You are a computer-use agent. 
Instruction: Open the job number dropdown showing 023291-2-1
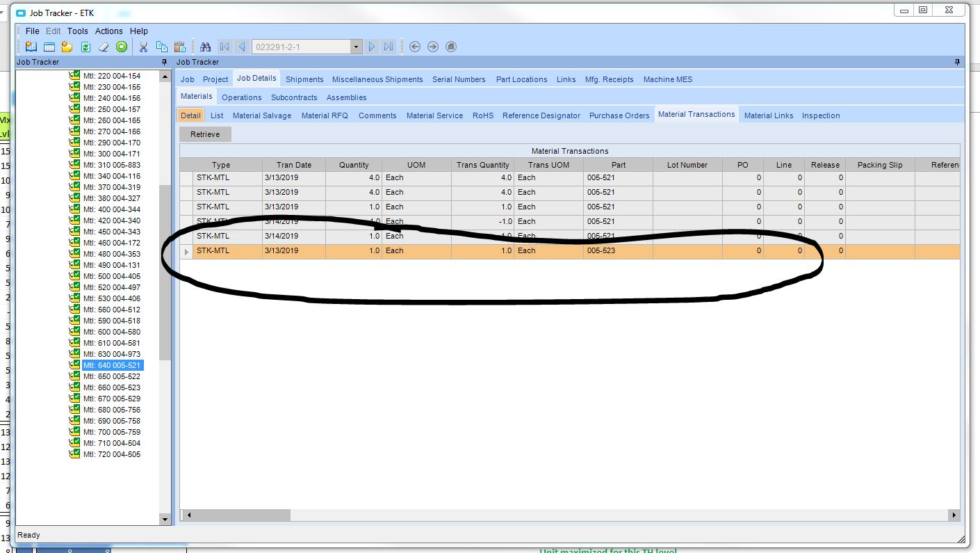pos(357,47)
